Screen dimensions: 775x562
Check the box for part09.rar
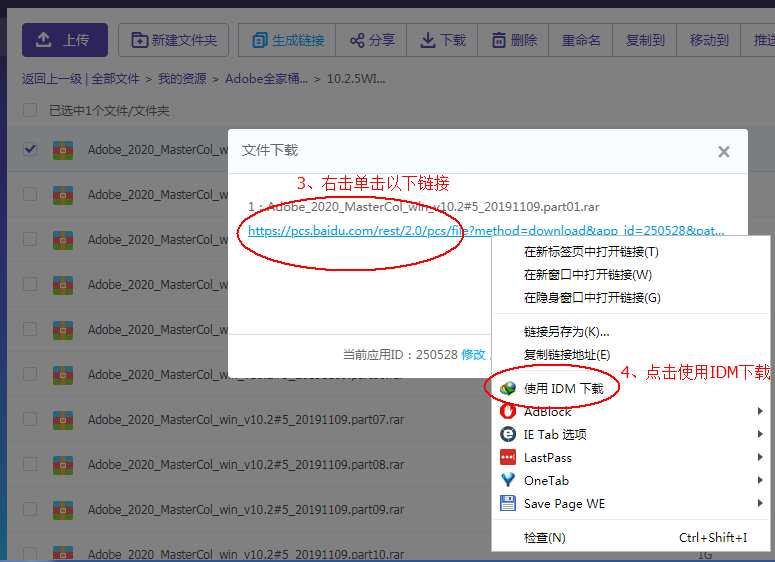[30, 509]
